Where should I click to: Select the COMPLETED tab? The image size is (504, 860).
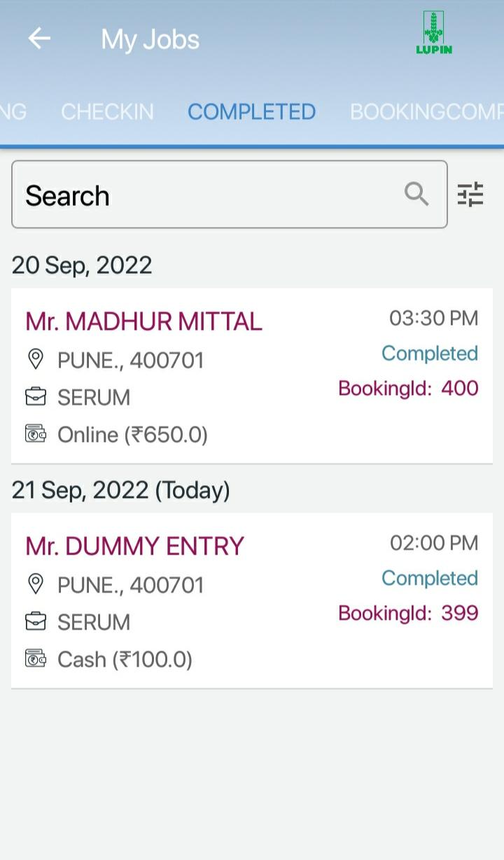[251, 112]
